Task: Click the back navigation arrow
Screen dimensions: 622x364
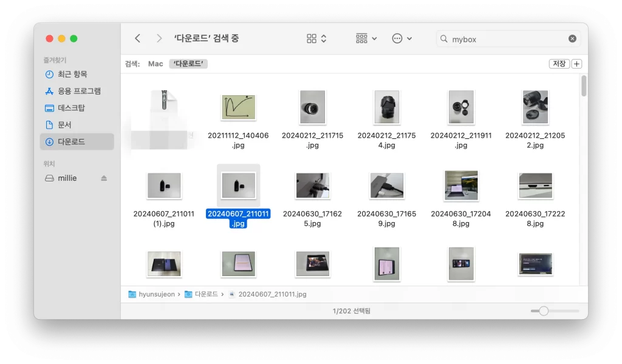Action: (x=138, y=38)
